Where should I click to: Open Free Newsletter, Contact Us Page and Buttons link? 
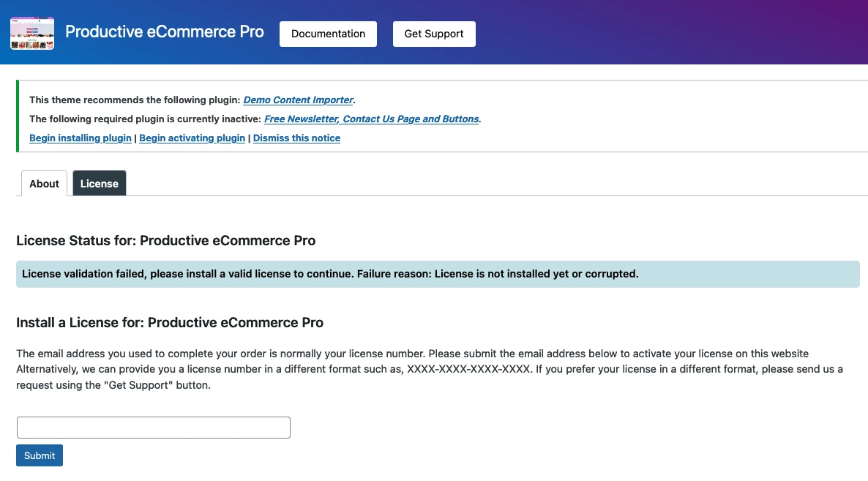click(372, 119)
